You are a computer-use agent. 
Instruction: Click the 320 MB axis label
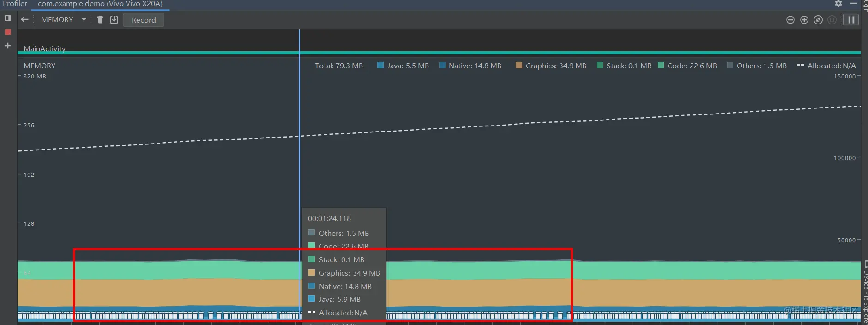pos(35,76)
